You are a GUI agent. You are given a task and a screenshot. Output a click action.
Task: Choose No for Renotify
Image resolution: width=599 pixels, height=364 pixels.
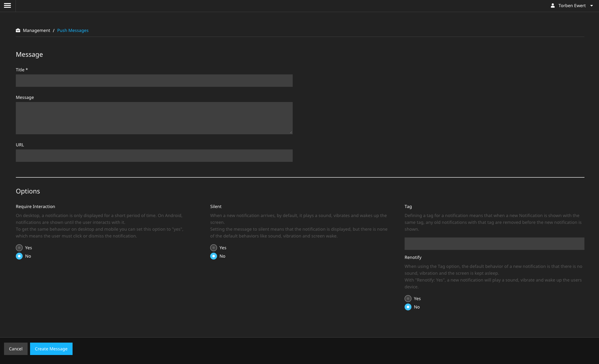coord(408,307)
